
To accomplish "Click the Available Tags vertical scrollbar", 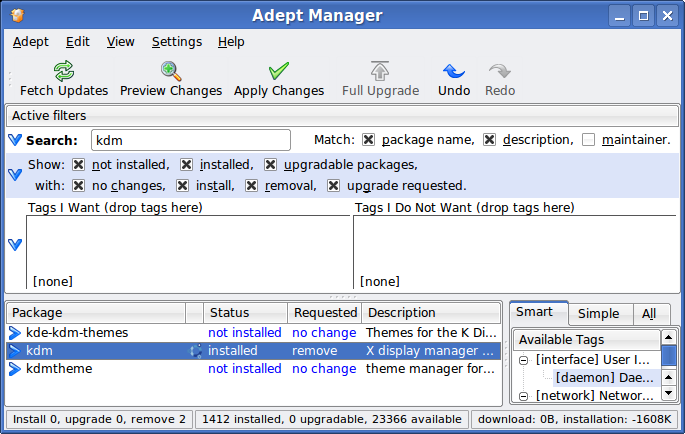I will coord(668,380).
